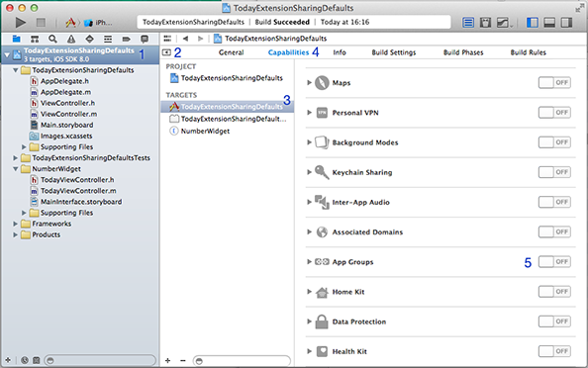Toggle the bottom Debug area panel
The height and width of the screenshot is (368, 588).
click(549, 23)
